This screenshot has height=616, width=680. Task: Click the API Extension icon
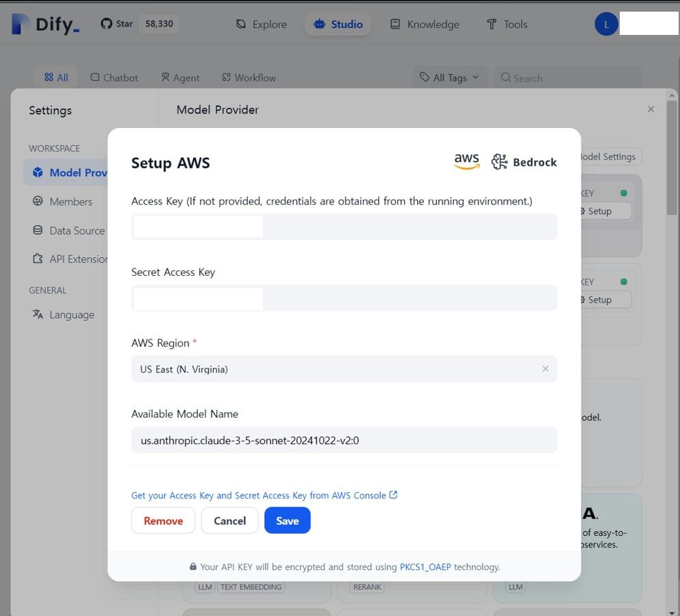click(x=39, y=259)
